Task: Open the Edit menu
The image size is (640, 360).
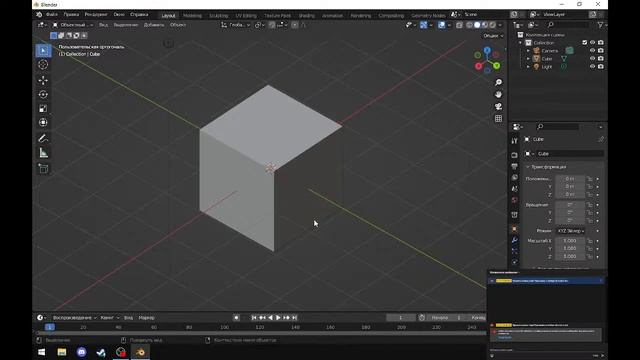Action: [x=71, y=15]
